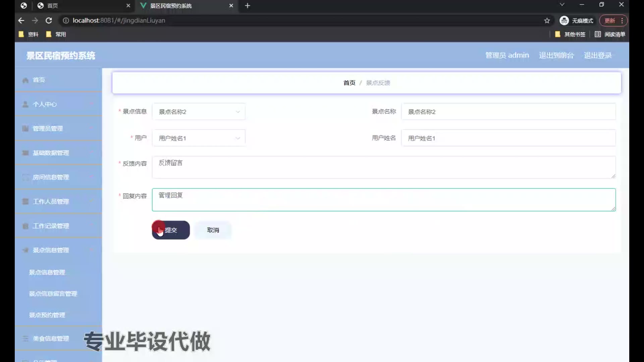
Task: Click the 退出登录 link in header
Action: (597, 55)
